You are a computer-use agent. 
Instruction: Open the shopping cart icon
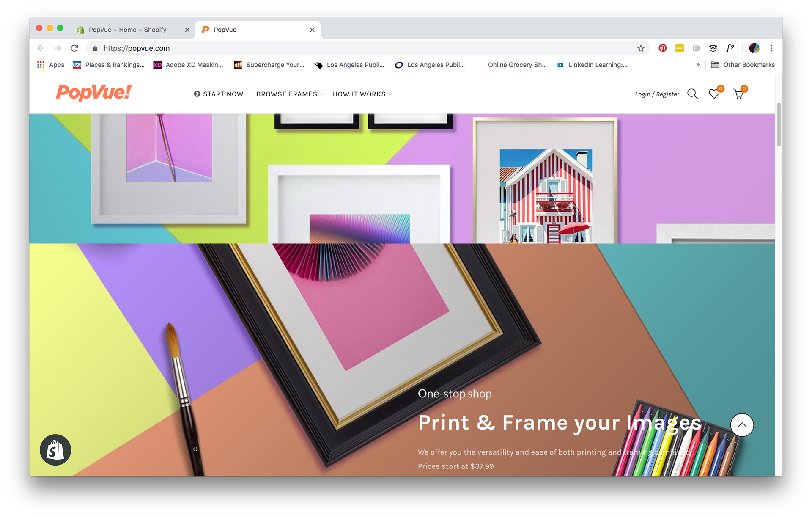[x=740, y=93]
